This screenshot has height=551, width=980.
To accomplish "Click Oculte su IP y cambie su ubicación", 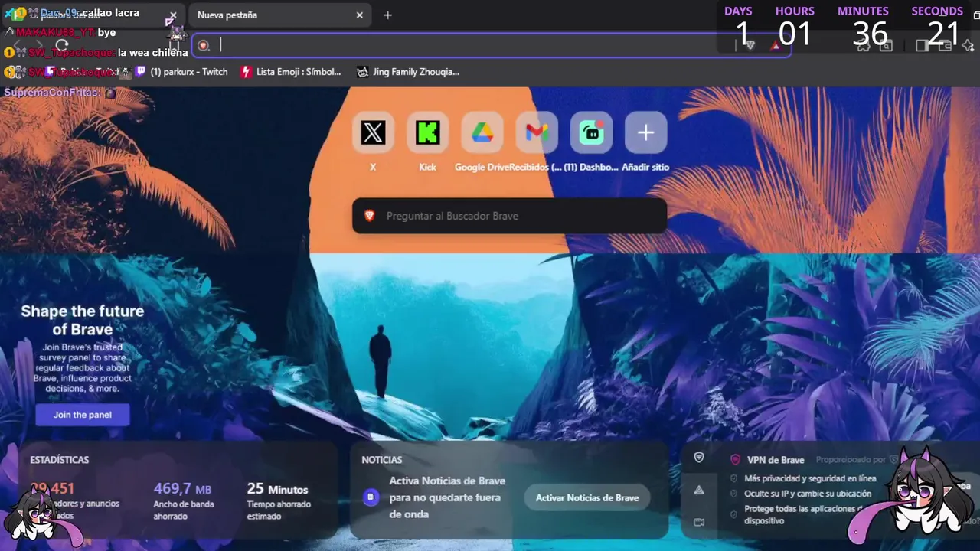I will 808,494.
